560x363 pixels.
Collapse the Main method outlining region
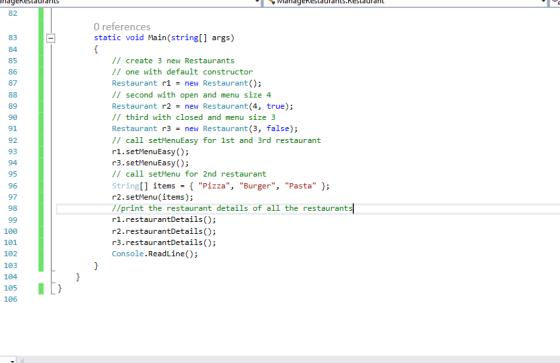[x=51, y=38]
